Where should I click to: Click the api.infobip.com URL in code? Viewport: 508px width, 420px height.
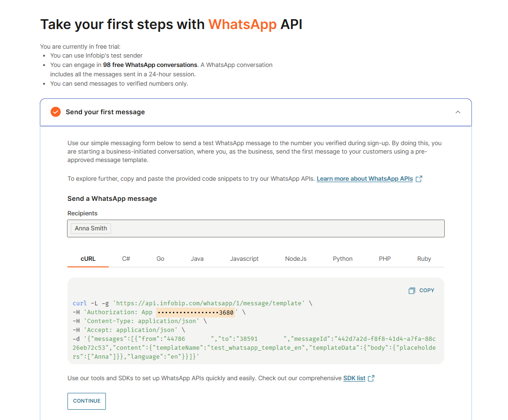(x=209, y=303)
